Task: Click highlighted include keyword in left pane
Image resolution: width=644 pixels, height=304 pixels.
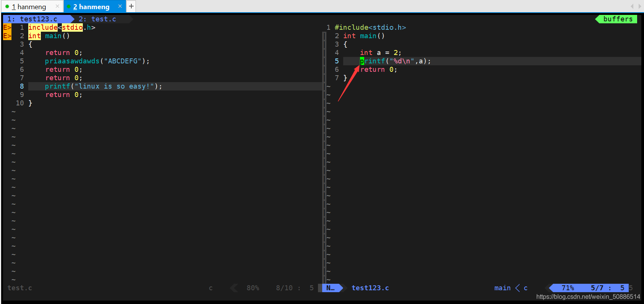Action: tap(43, 27)
